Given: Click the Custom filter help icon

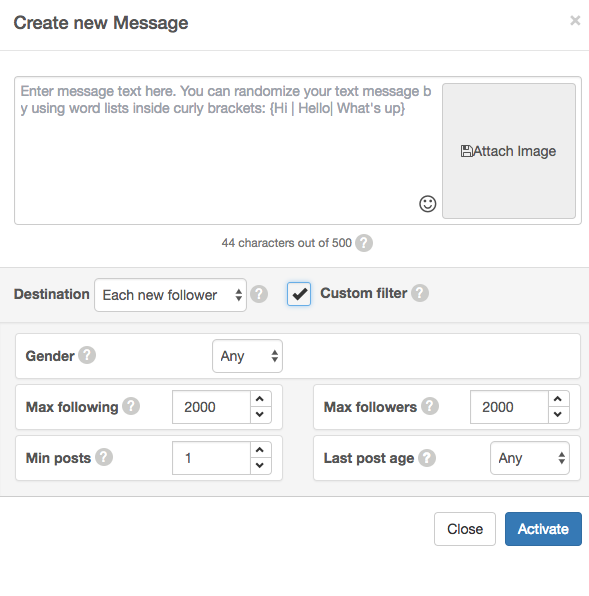Looking at the screenshot, I should coord(420,293).
